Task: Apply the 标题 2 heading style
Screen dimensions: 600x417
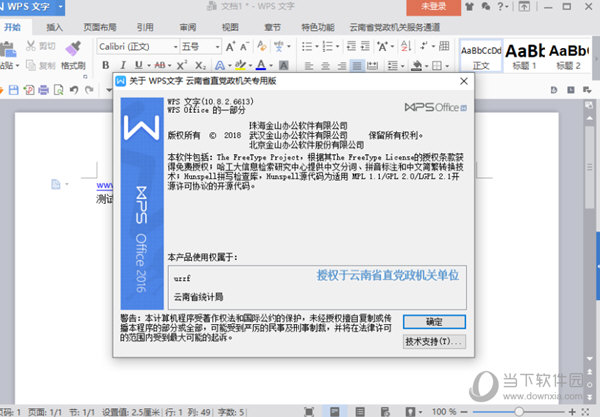Action: pyautogui.click(x=568, y=56)
